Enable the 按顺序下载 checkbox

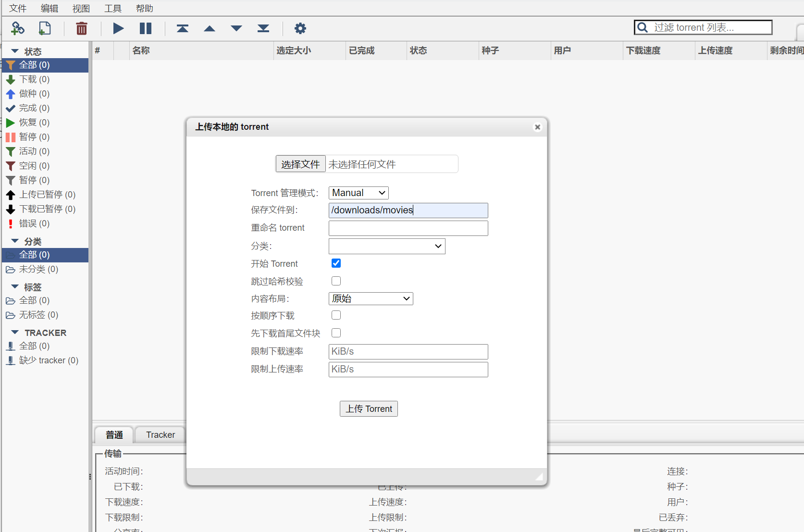(336, 315)
